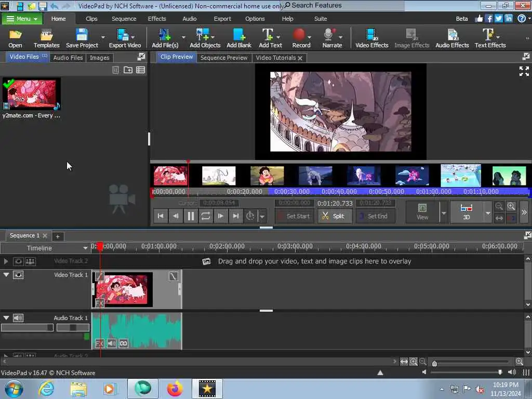
Task: Click the transition icon on video clip end
Action: tap(174, 276)
